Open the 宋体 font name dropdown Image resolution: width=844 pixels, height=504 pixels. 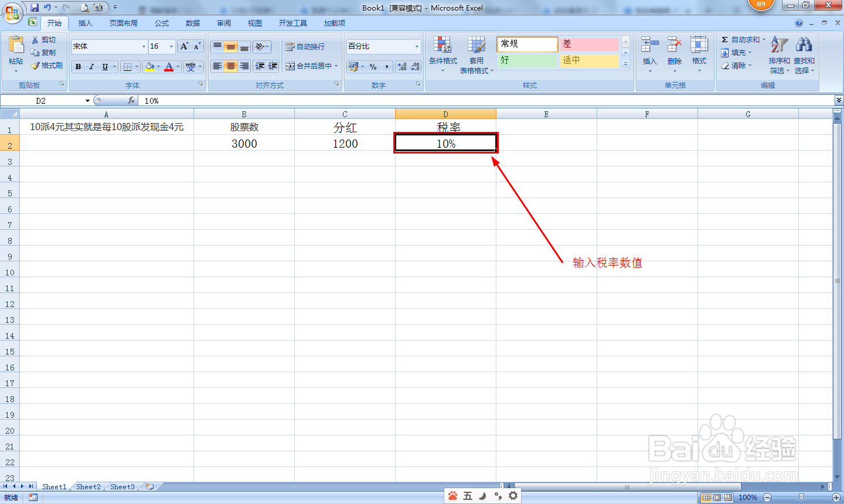144,46
